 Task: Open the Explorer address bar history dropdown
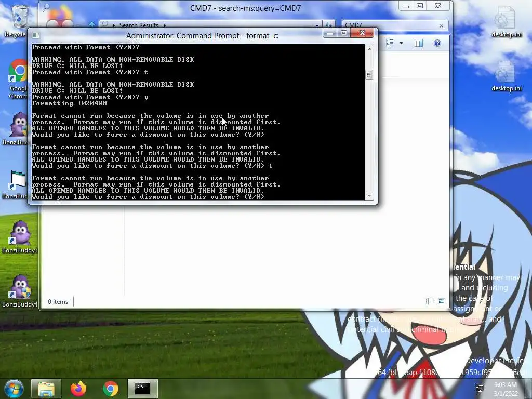click(317, 25)
